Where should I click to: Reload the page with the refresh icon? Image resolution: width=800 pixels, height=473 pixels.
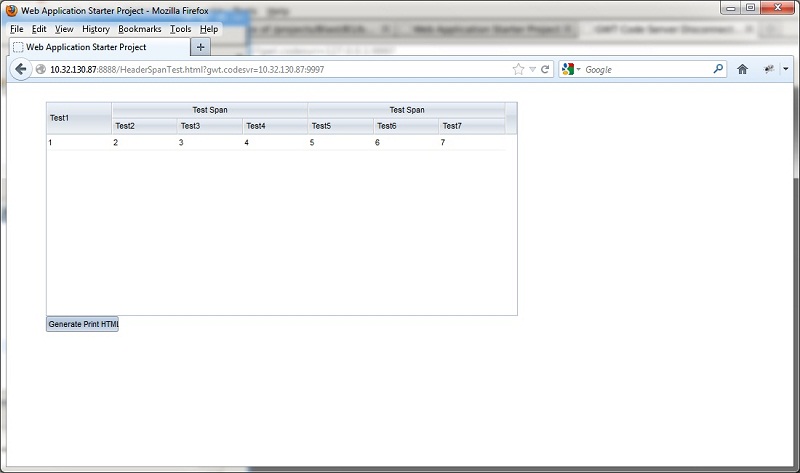pos(546,70)
